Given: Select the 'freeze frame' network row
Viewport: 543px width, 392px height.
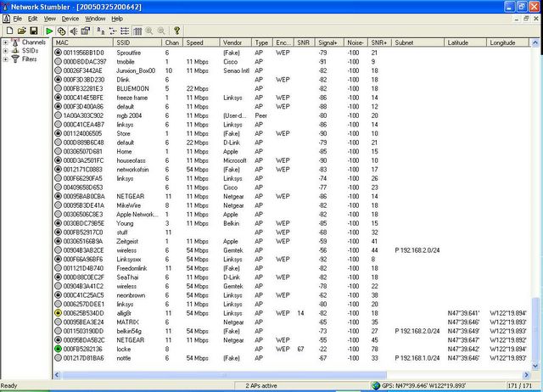Looking at the screenshot, I should (x=291, y=98).
